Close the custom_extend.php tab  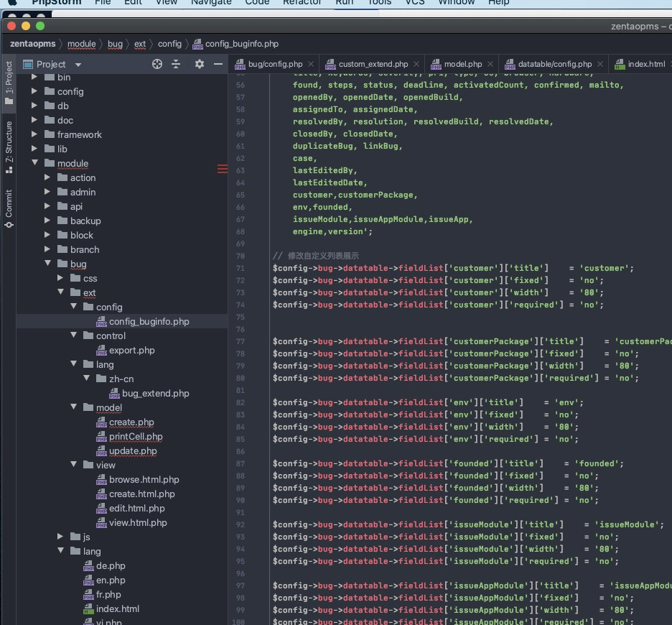click(416, 65)
